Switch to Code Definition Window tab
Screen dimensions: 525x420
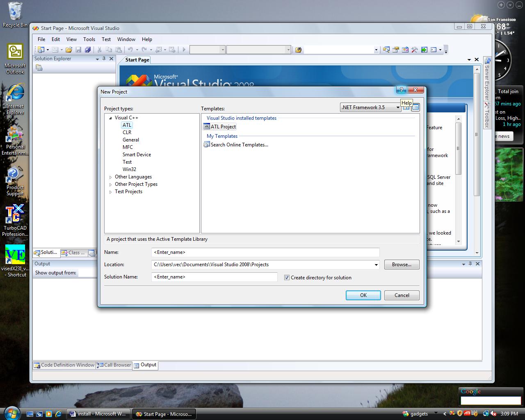[64, 365]
